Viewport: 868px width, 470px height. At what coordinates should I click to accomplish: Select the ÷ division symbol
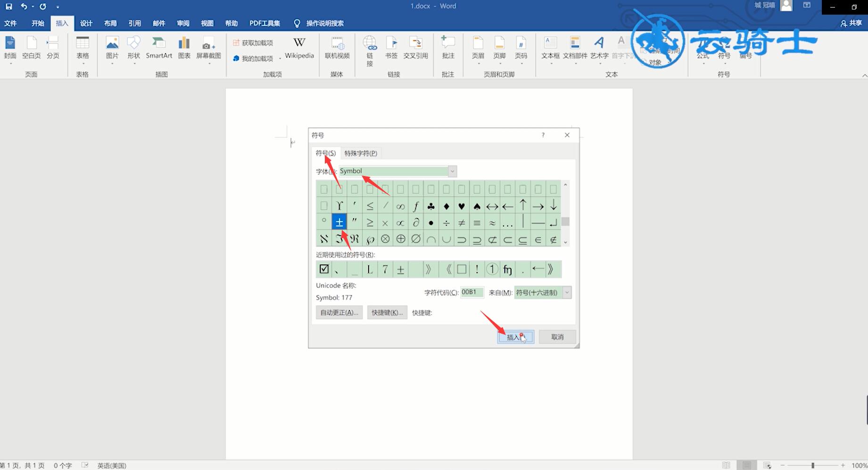[446, 222]
